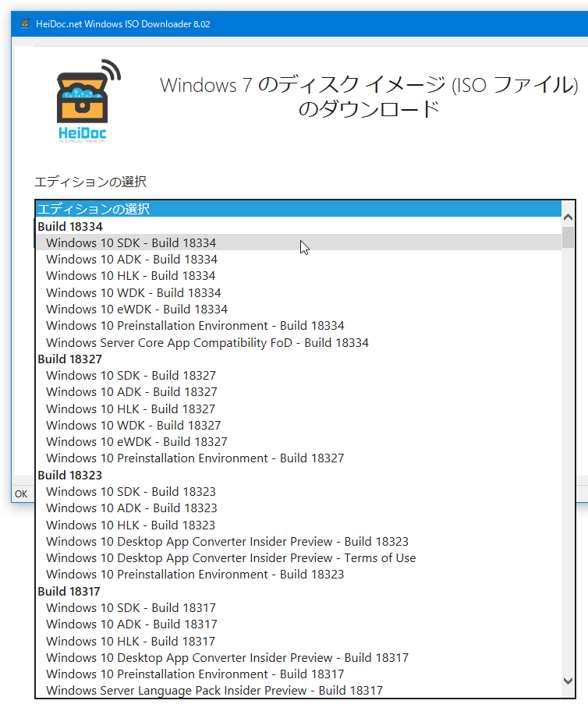588x711 pixels.
Task: Select Windows Server Language Pack Insider Preview entry
Action: pos(299,690)
